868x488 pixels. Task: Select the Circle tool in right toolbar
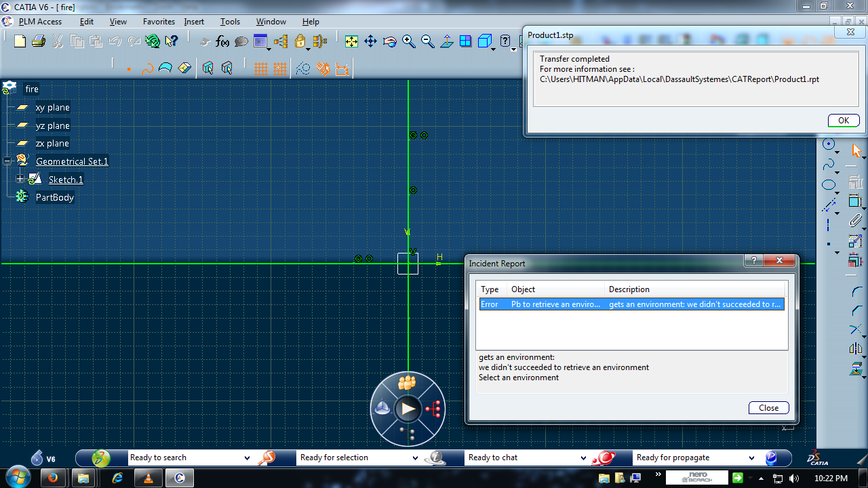829,144
